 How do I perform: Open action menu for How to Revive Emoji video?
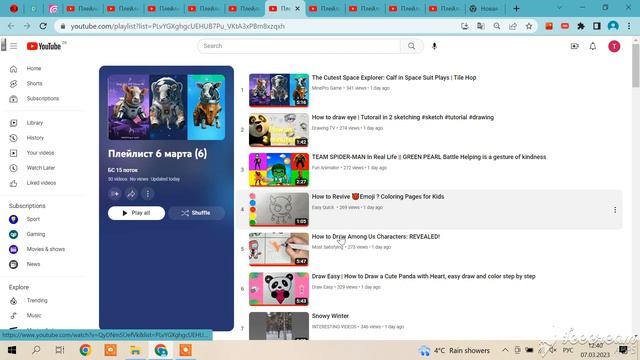click(615, 210)
